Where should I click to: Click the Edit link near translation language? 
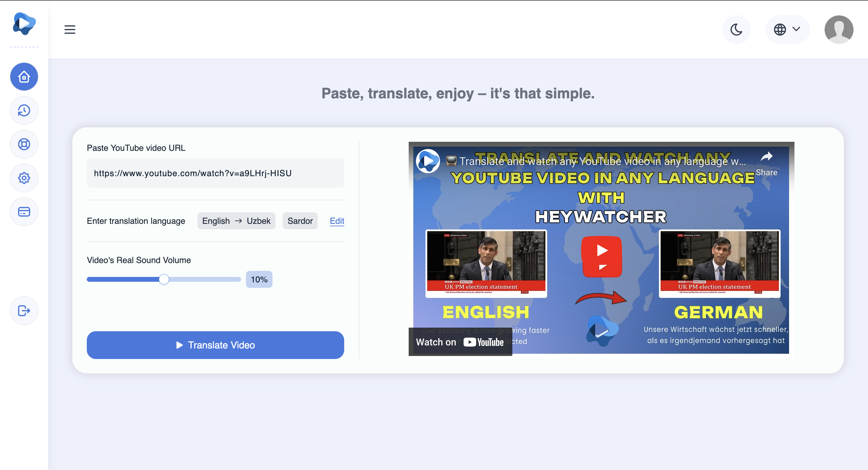coord(337,221)
